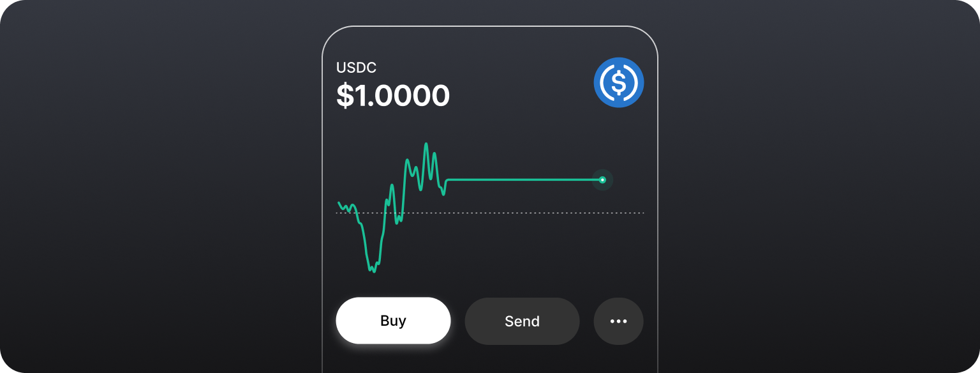980x373 pixels.
Task: Click the $1.0000 price display
Action: (393, 95)
